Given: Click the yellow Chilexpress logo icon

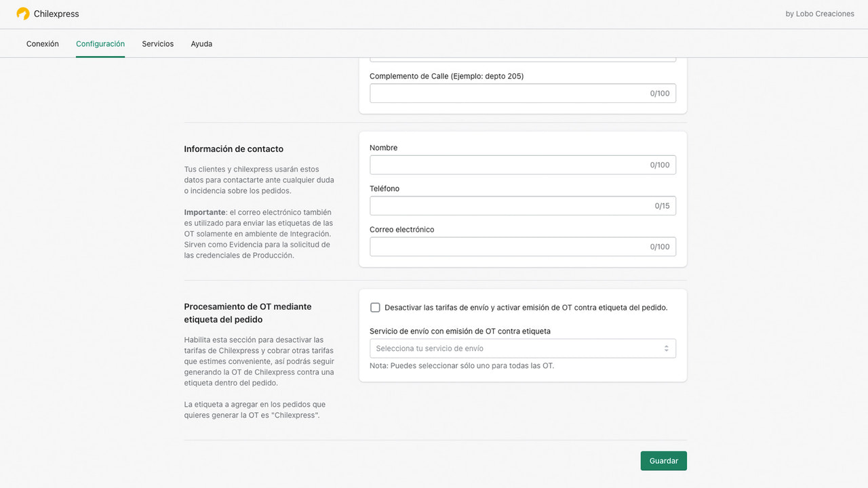Looking at the screenshot, I should point(22,13).
